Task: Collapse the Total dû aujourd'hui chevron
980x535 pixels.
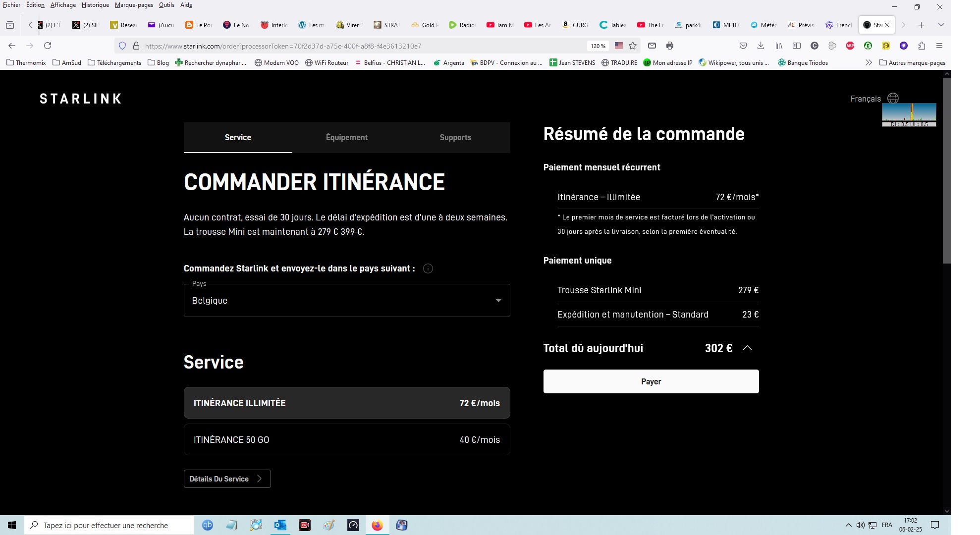Action: [x=747, y=348]
